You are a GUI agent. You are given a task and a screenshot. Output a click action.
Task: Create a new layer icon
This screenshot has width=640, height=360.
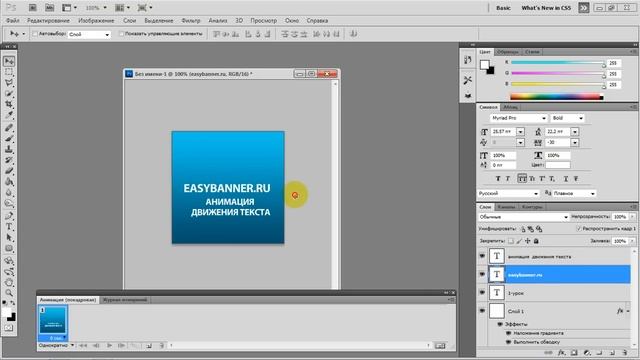coord(612,353)
